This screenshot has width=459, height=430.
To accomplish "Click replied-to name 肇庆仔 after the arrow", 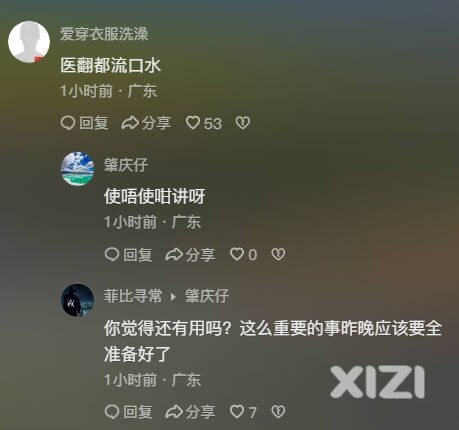I will tap(207, 296).
